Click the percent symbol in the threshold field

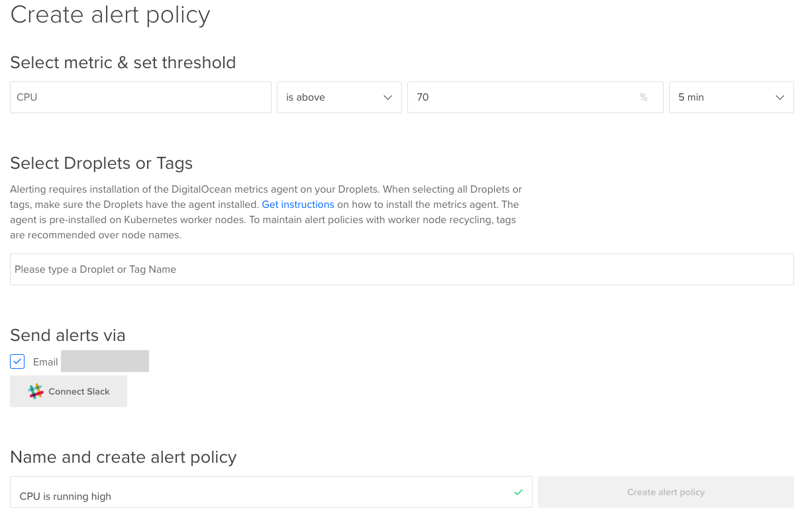643,97
